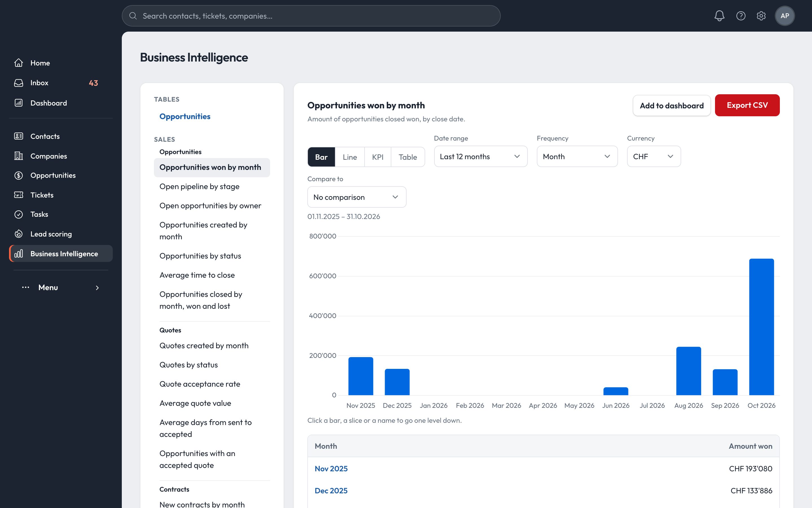Click the Tasks checkmark icon
This screenshot has width=812, height=508.
tap(19, 214)
